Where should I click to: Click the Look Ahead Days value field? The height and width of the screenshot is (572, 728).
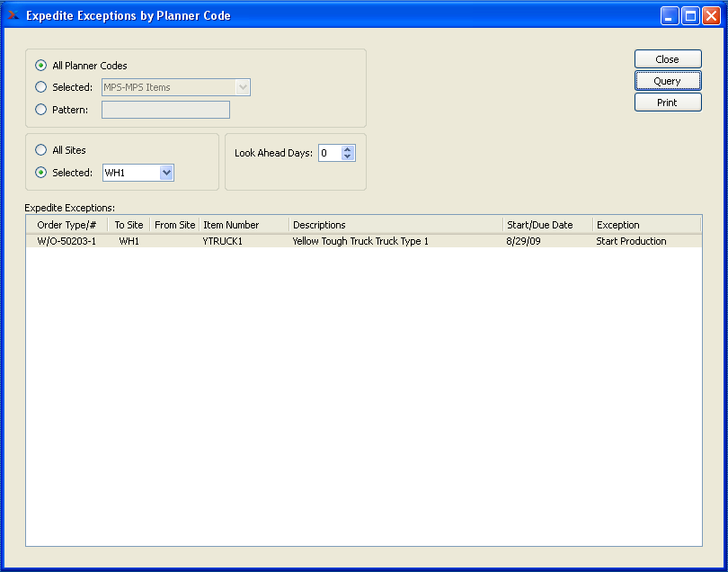coord(330,153)
